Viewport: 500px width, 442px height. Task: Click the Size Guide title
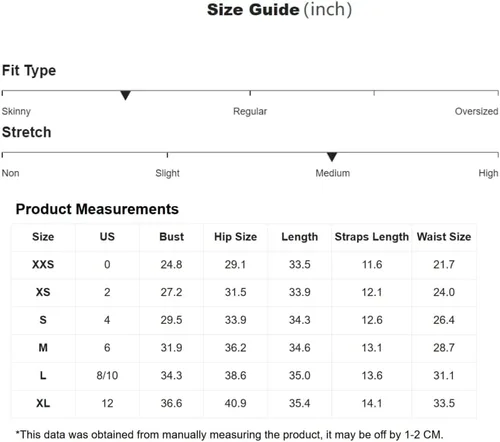coord(279,10)
